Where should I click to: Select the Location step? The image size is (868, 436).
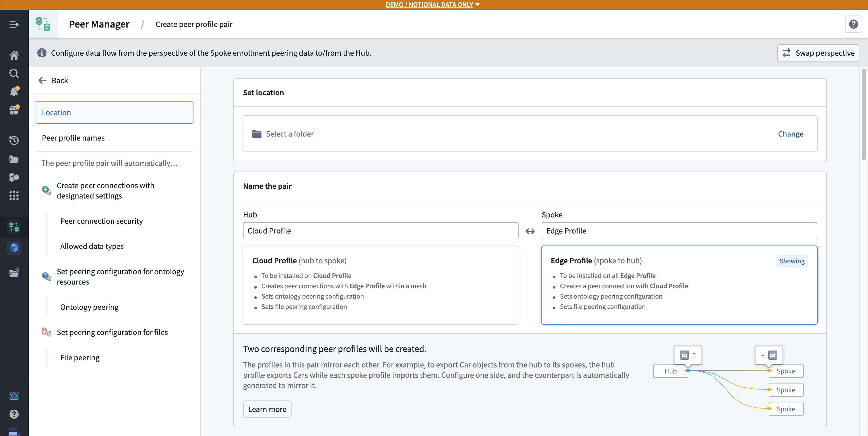[115, 113]
